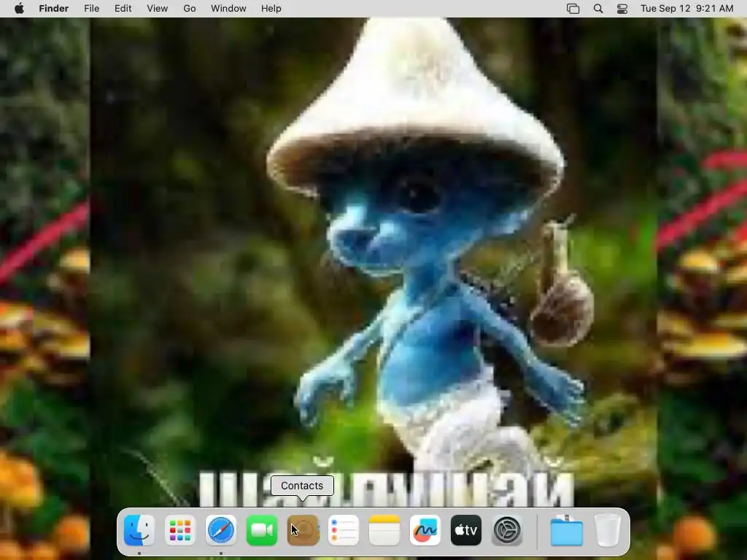This screenshot has width=747, height=560.
Task: Open the Edit menu
Action: click(123, 9)
